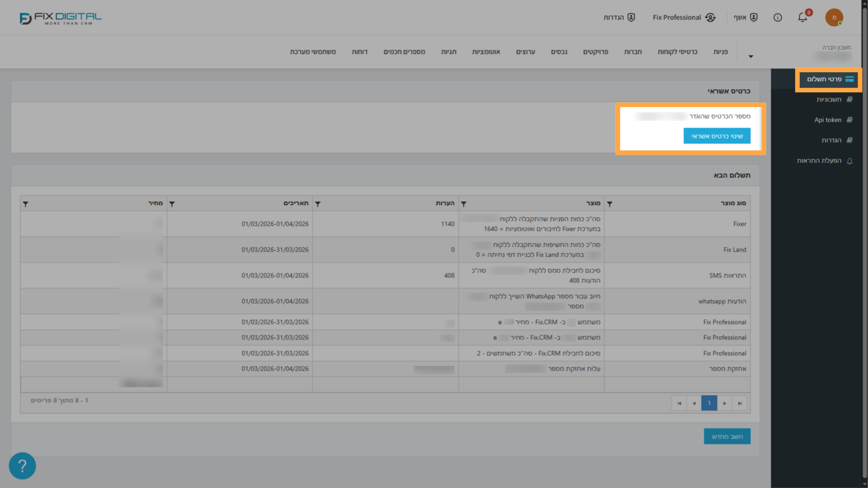Screen dimensions: 868x488
Task: Open the ערוצים tab
Action: tap(525, 52)
